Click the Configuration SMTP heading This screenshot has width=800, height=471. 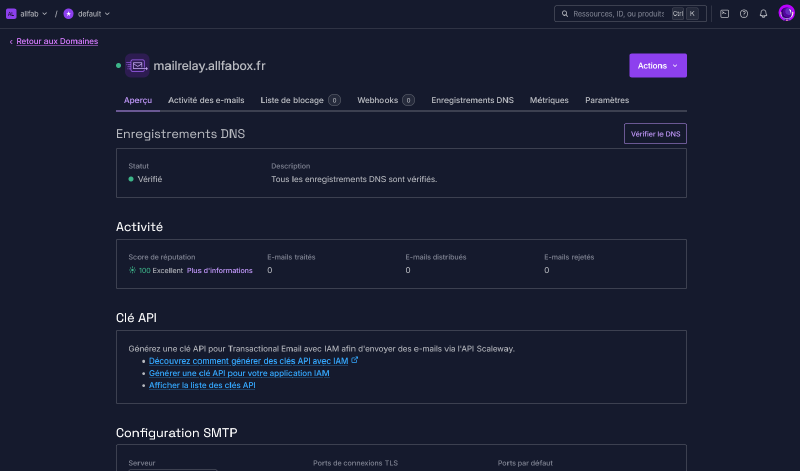point(177,433)
